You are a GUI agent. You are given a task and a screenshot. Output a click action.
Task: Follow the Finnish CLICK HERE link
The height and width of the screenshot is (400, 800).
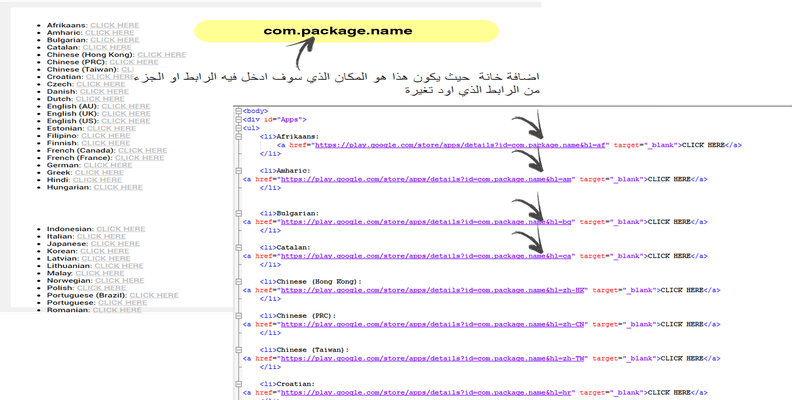click(106, 143)
